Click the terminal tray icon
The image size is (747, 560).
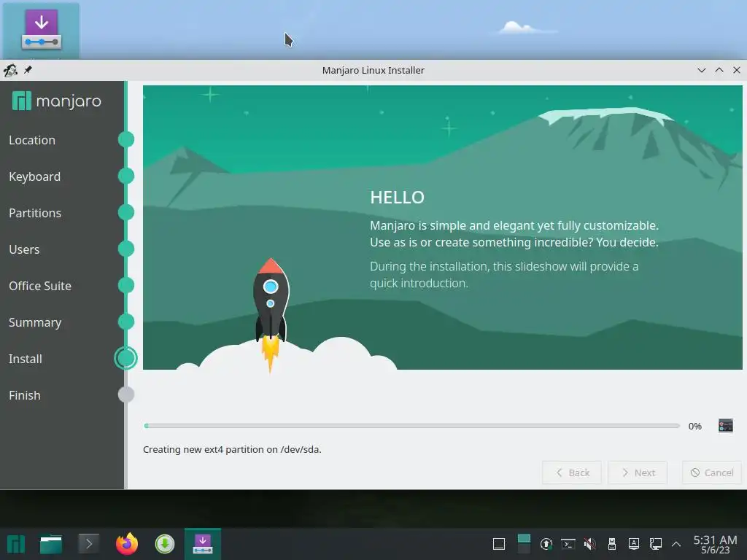[568, 544]
